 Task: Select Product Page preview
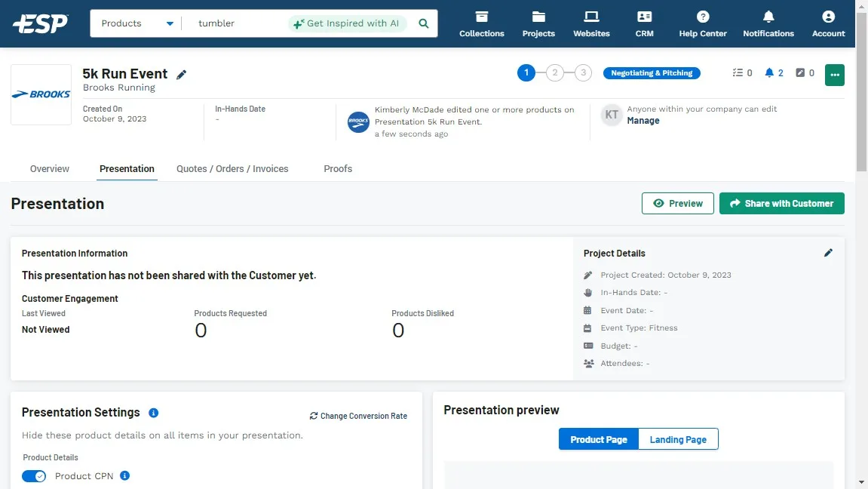(599, 440)
